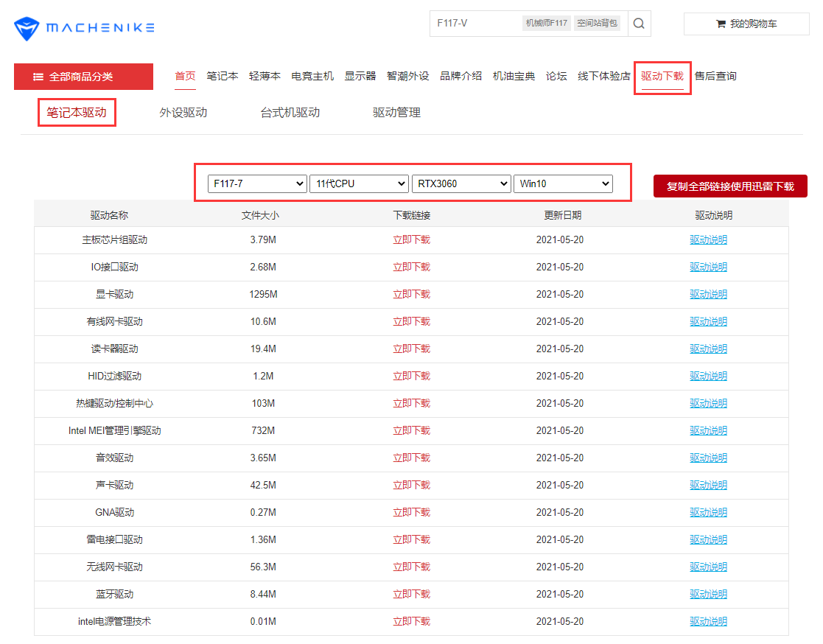The width and height of the screenshot is (823, 644).
Task: Open the 售后查询 menu item
Action: (x=715, y=76)
